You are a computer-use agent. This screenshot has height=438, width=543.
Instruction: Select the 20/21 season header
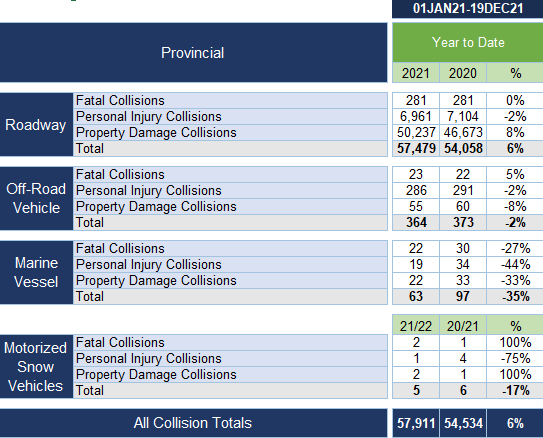coord(463,326)
